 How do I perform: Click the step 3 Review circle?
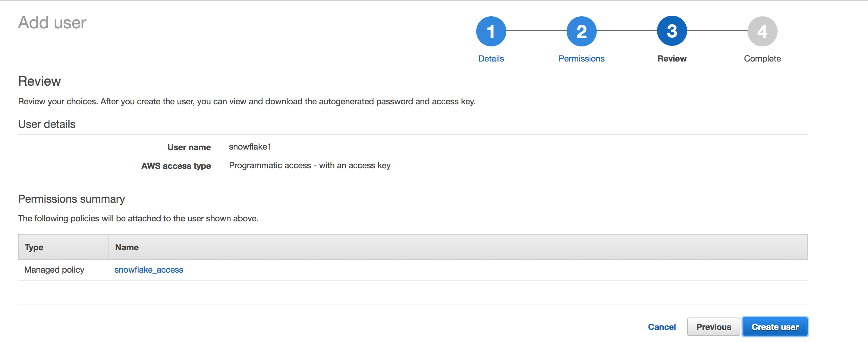click(x=672, y=31)
